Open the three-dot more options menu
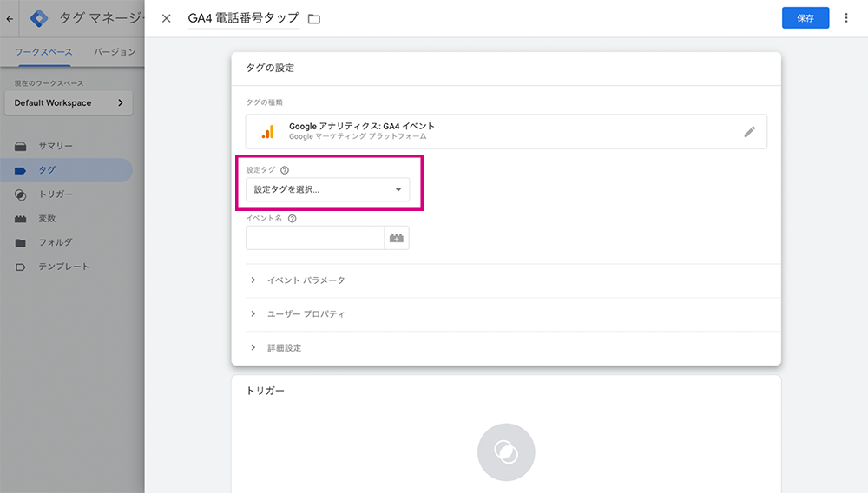The height and width of the screenshot is (494, 868). pyautogui.click(x=845, y=18)
